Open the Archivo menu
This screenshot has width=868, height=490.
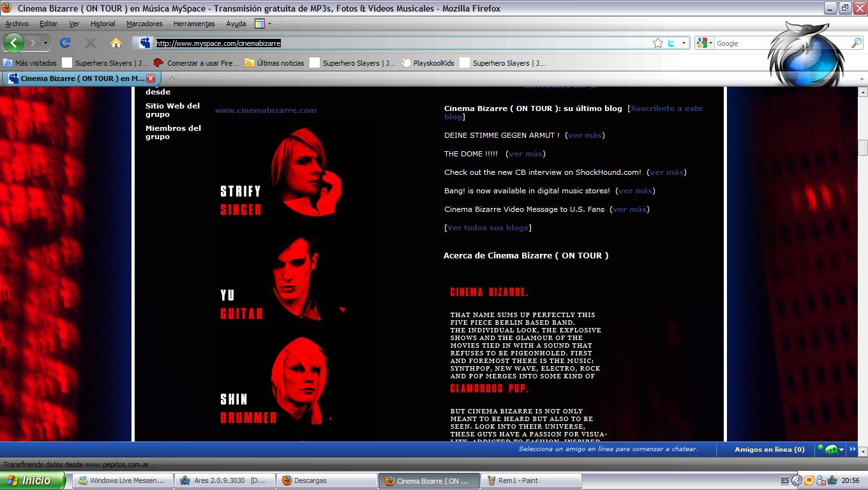pos(17,24)
